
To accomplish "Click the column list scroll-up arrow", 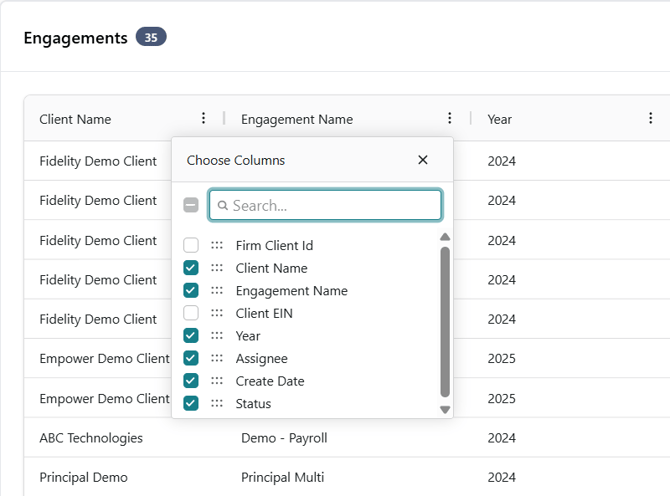I will [x=445, y=237].
